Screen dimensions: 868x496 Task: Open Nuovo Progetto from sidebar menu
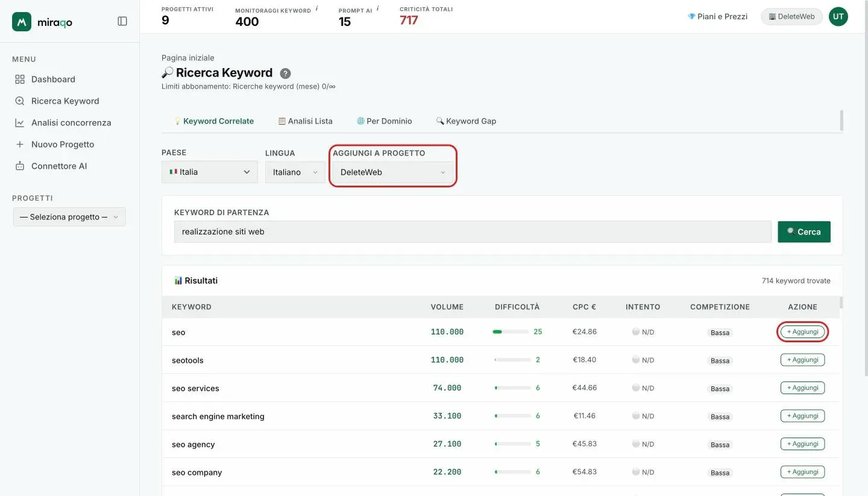63,144
